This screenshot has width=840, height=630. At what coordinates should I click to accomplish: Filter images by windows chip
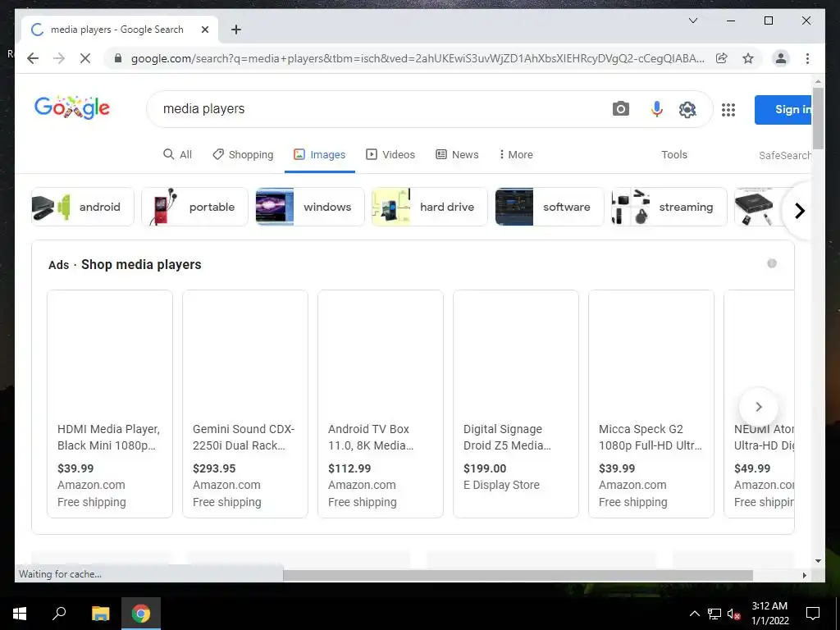click(x=309, y=207)
